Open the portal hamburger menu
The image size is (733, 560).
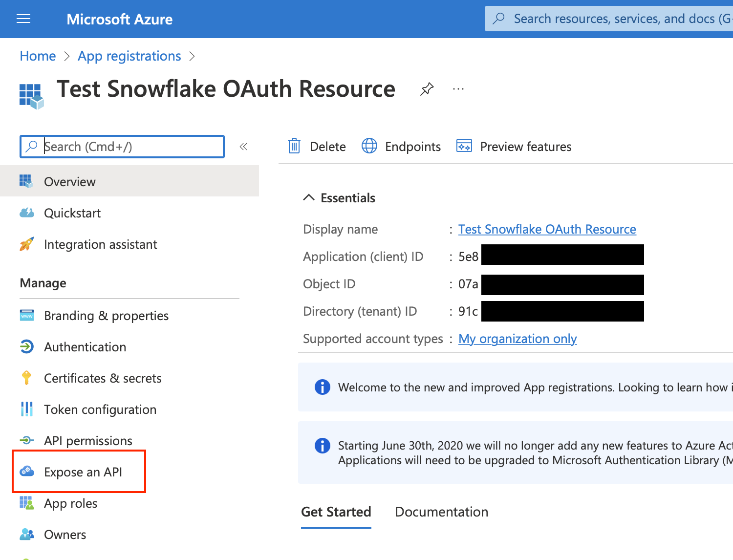pyautogui.click(x=23, y=19)
